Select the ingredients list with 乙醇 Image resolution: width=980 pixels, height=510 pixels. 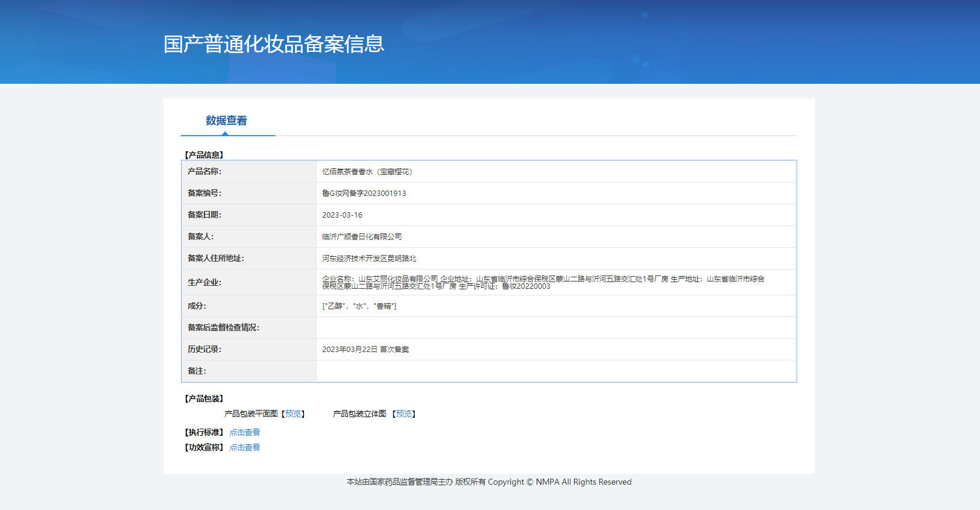click(x=359, y=306)
